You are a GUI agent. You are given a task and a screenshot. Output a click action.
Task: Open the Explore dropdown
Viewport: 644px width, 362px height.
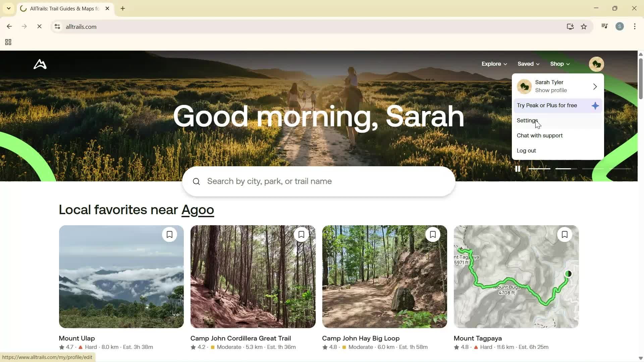(x=494, y=64)
